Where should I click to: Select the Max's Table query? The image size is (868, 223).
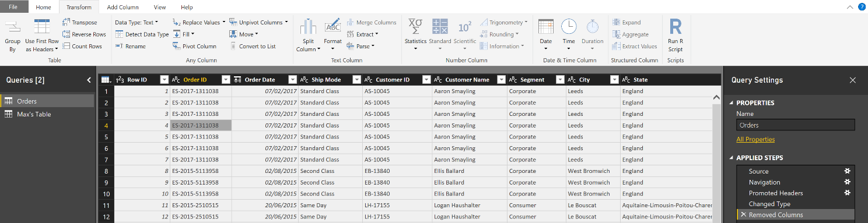47,114
